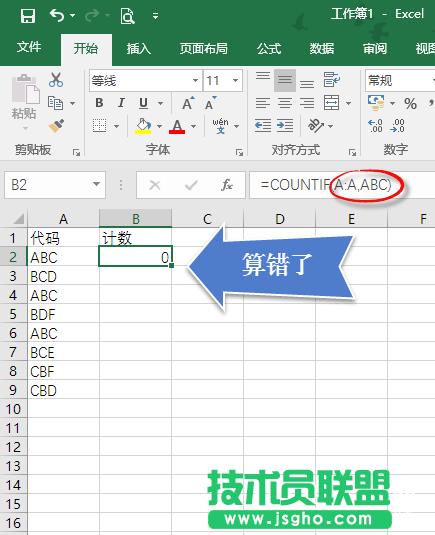Save the workbook with the floppy disk icon
435x535 pixels.
tap(28, 16)
